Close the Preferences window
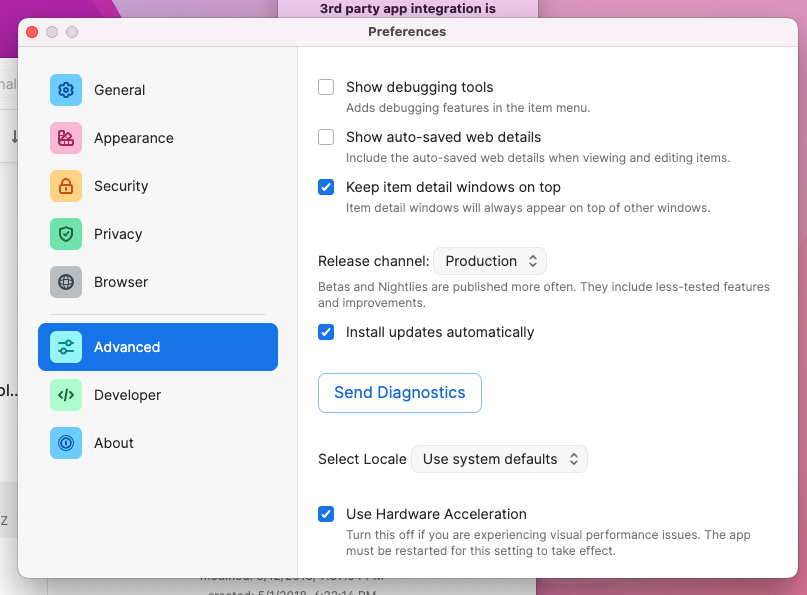Viewport: 807px width, 595px height. click(x=32, y=32)
